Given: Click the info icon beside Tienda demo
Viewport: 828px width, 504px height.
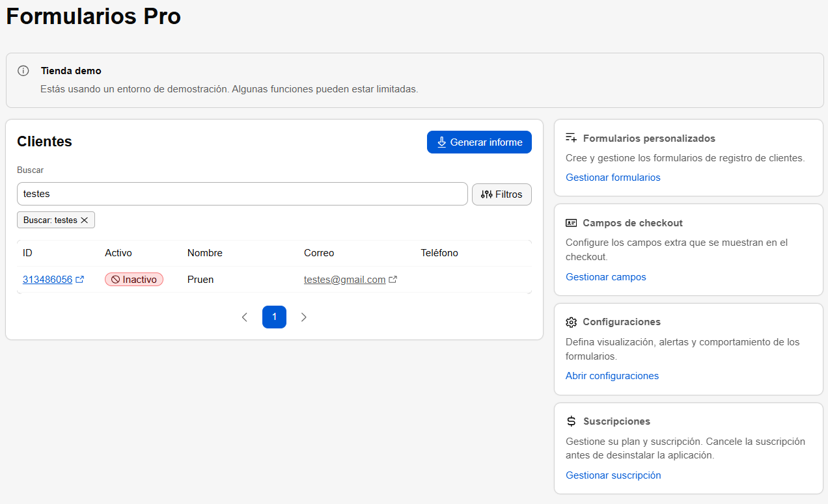Looking at the screenshot, I should [23, 71].
